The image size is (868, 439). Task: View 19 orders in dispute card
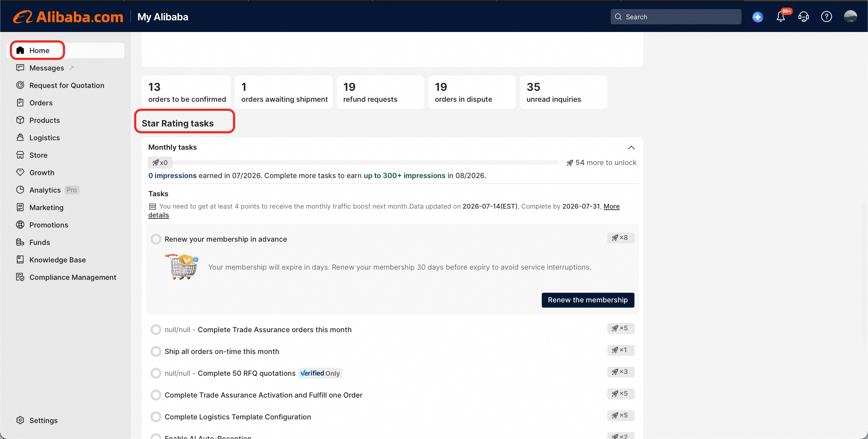click(472, 92)
